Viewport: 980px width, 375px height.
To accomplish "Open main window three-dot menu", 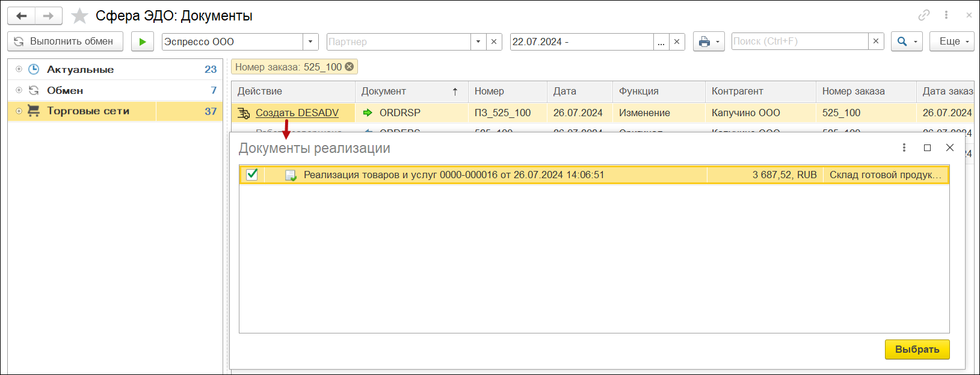I will click(x=946, y=15).
